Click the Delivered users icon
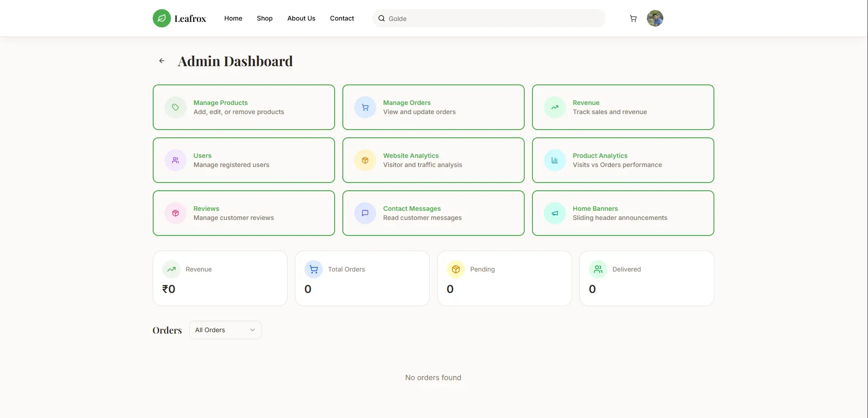This screenshot has width=868, height=418. coord(598,269)
